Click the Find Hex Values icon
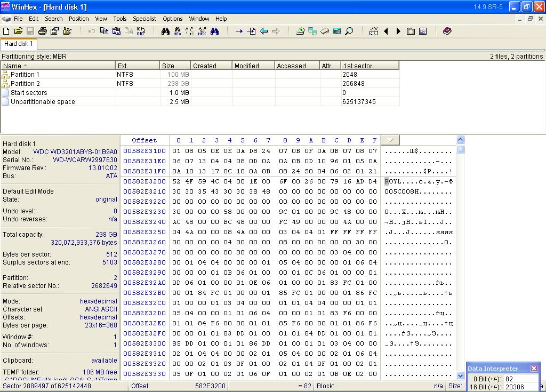This screenshot has width=546, height=392. coord(177,31)
